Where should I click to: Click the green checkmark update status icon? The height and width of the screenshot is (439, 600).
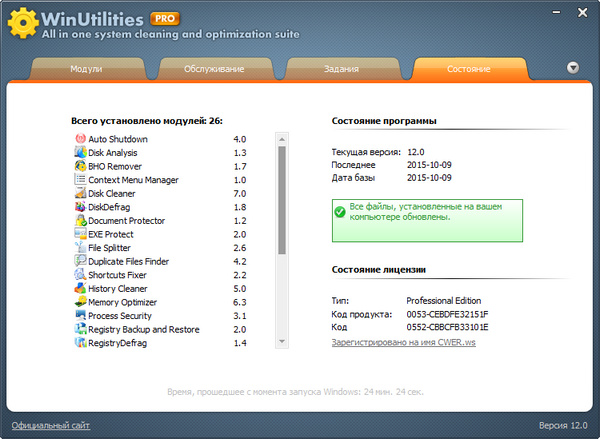click(x=341, y=211)
